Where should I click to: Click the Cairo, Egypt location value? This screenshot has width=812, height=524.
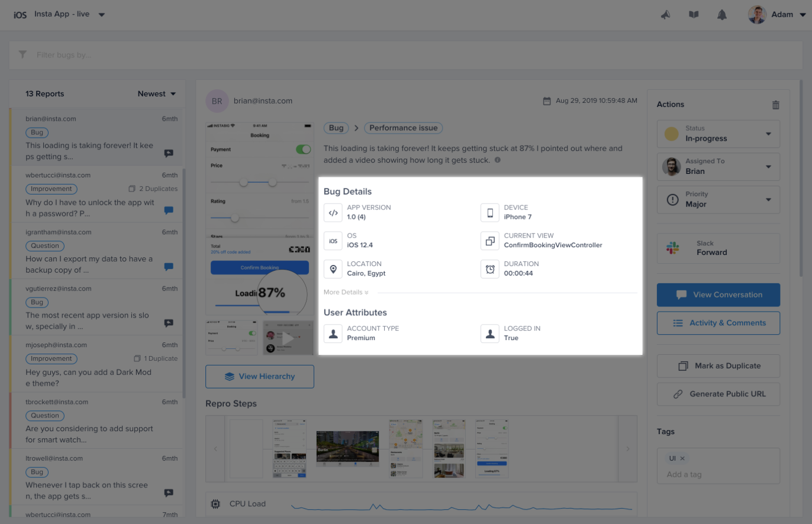366,273
